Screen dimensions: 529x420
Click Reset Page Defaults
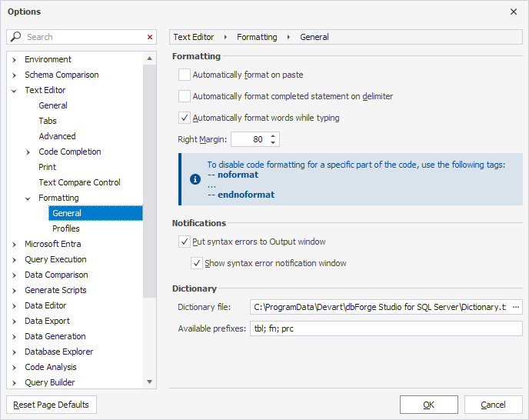(x=52, y=405)
